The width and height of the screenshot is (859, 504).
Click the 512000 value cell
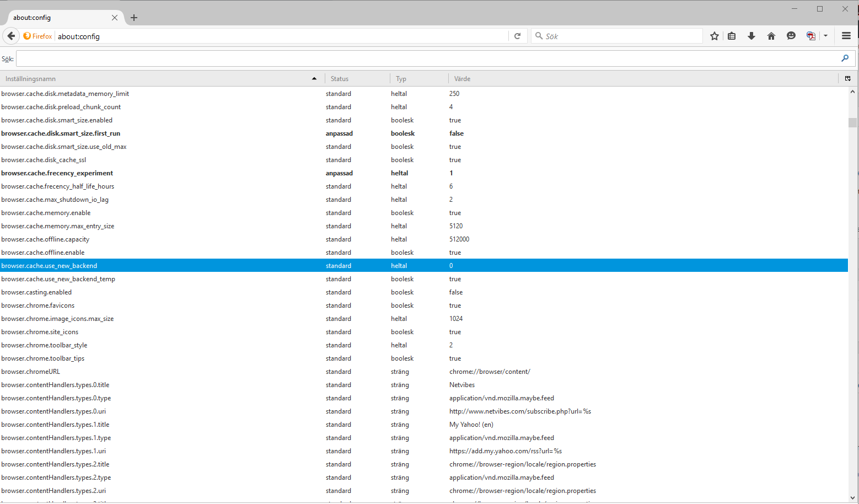tap(459, 239)
